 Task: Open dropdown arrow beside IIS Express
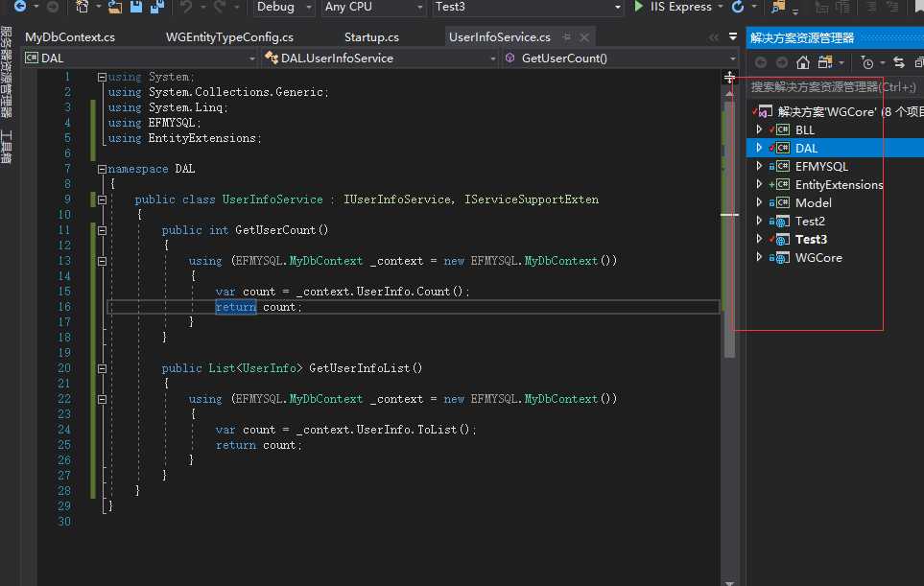click(721, 7)
